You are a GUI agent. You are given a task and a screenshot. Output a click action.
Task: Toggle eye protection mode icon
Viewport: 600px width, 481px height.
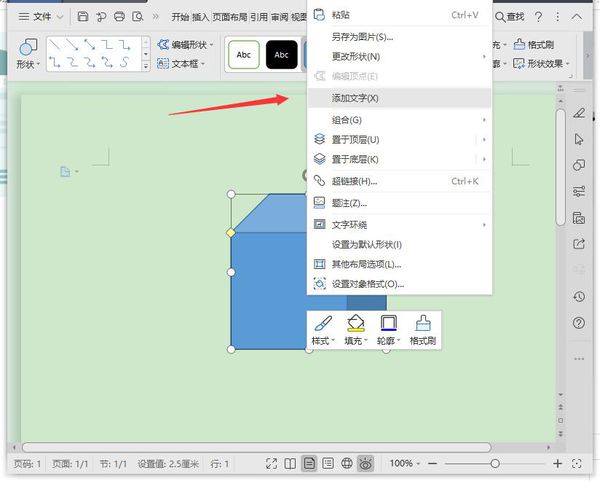(x=365, y=464)
